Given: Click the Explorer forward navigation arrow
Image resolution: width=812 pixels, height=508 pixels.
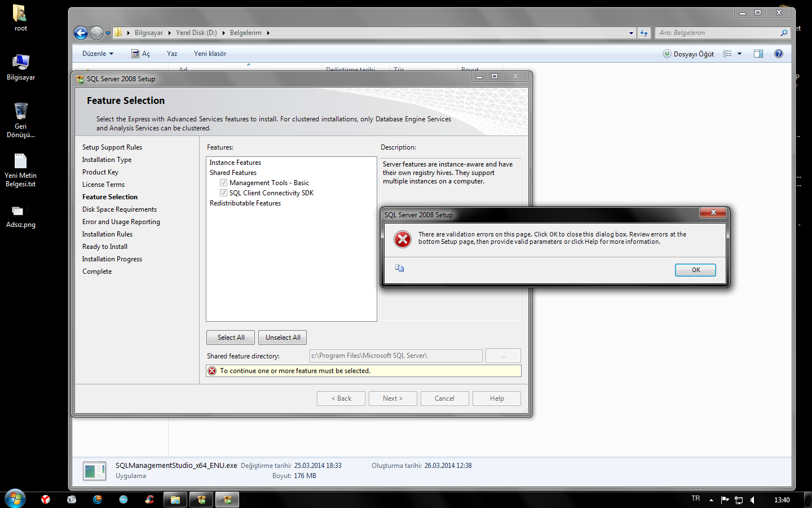Looking at the screenshot, I should [x=96, y=33].
